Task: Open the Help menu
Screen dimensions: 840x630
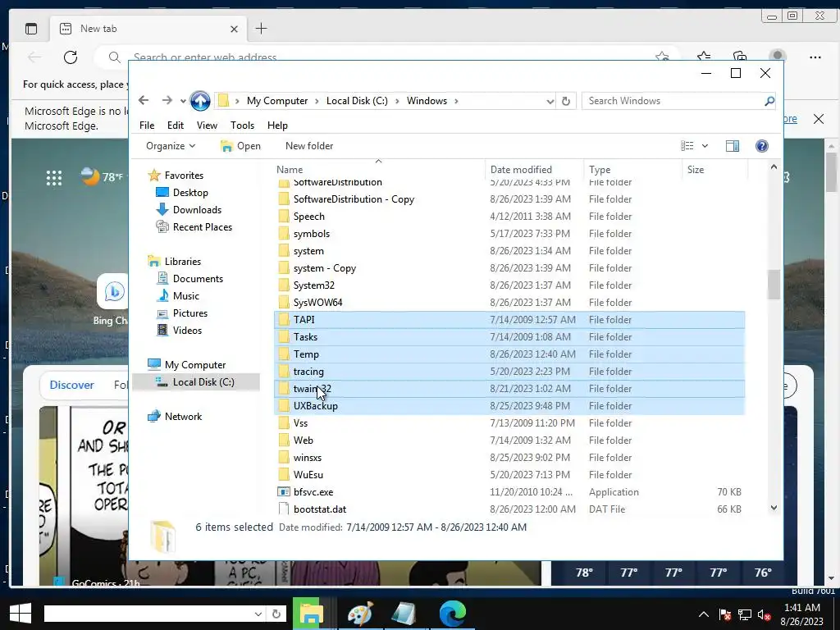Action: tap(277, 125)
